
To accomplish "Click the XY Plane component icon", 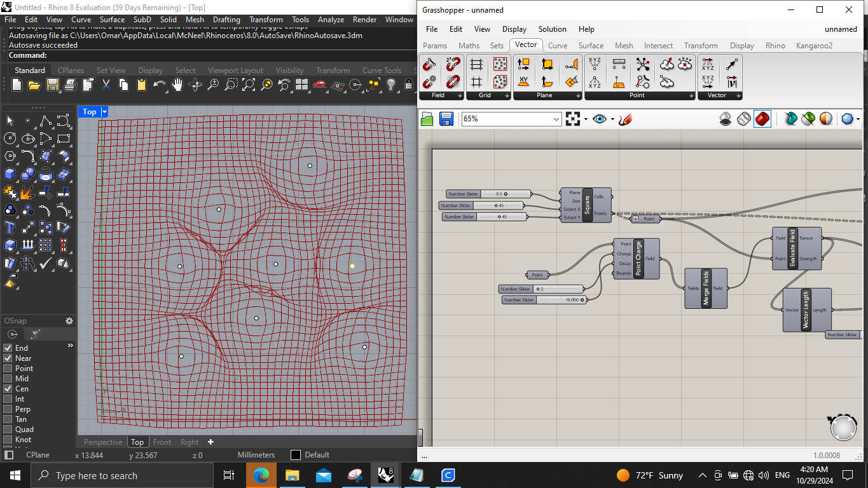I will 523,81.
